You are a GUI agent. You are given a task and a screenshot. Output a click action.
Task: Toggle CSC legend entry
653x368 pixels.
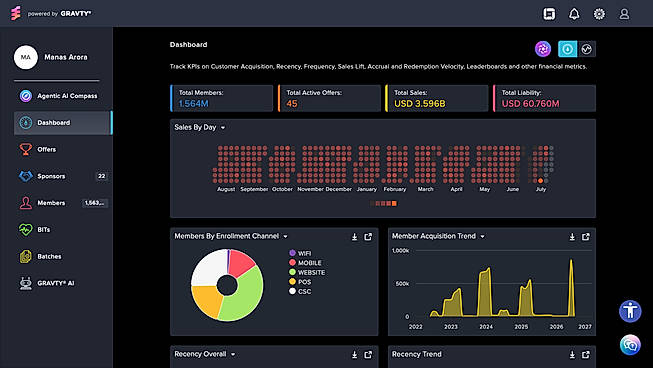click(x=300, y=291)
